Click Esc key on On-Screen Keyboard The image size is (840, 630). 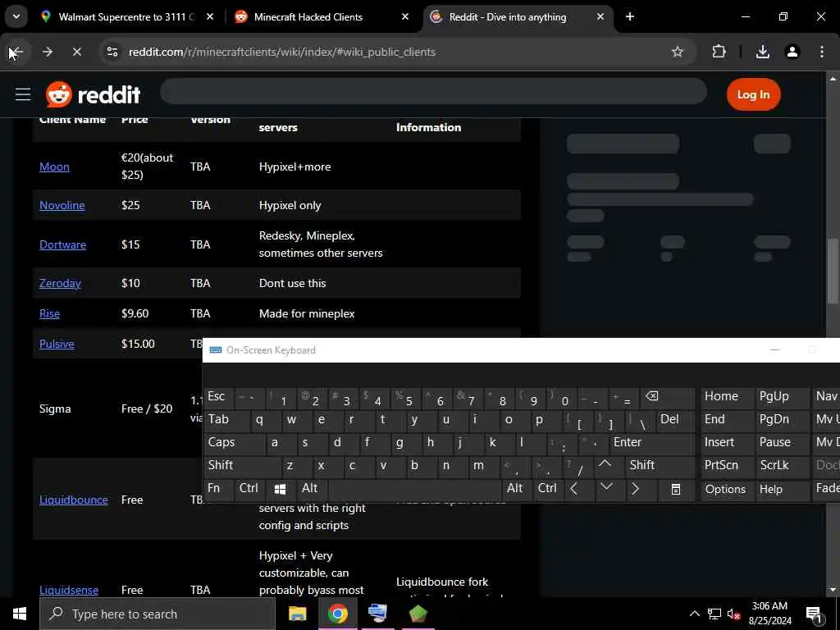click(x=218, y=397)
